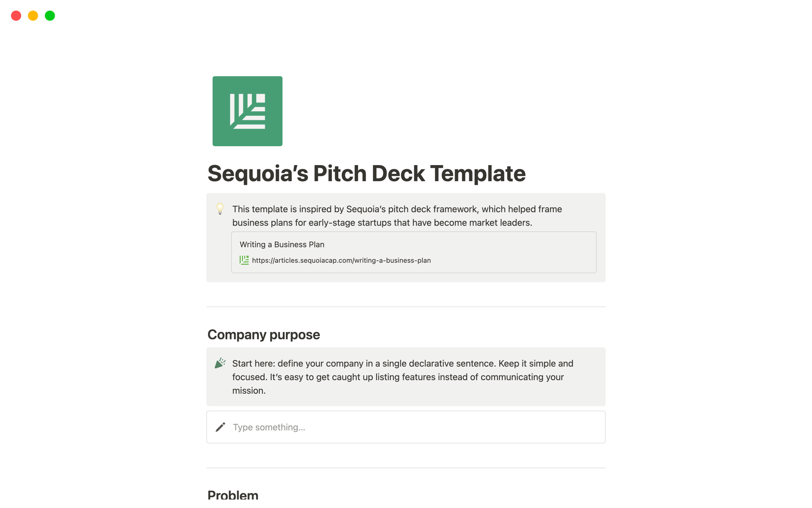Click the pencil icon in input box
The width and height of the screenshot is (812, 508).
coord(220,427)
